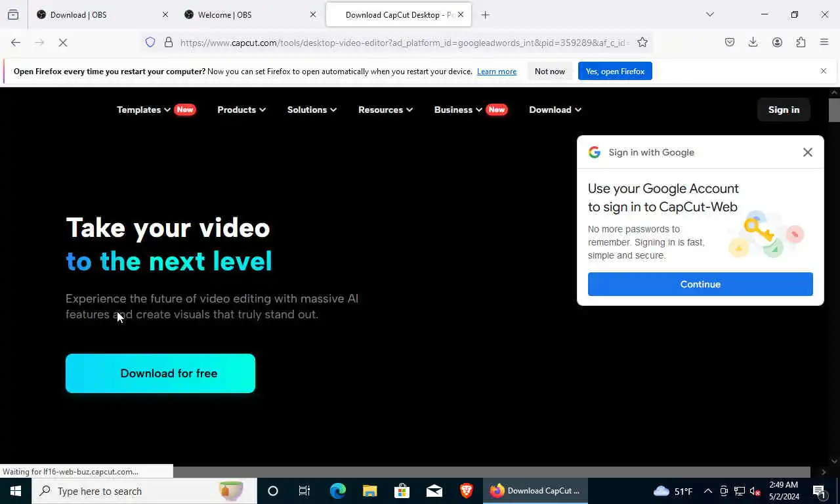840x504 pixels.
Task: Open Firefox View recent browsing icon
Action: (13, 14)
